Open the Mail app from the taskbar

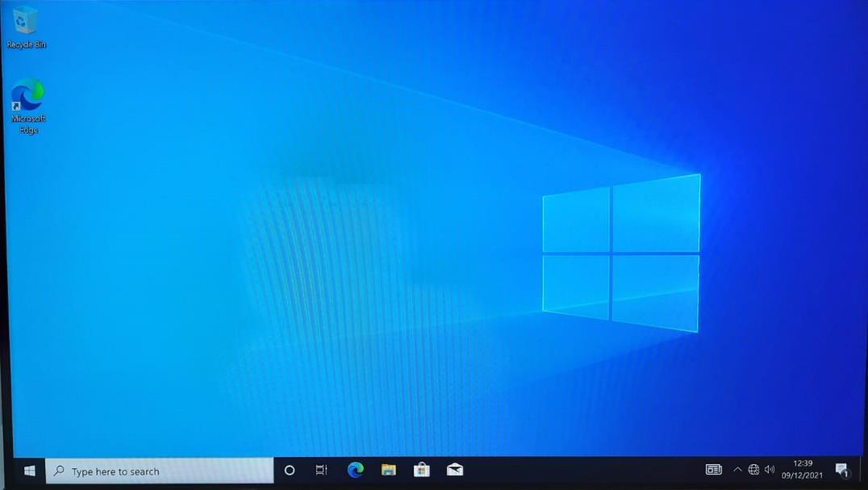tap(455, 470)
